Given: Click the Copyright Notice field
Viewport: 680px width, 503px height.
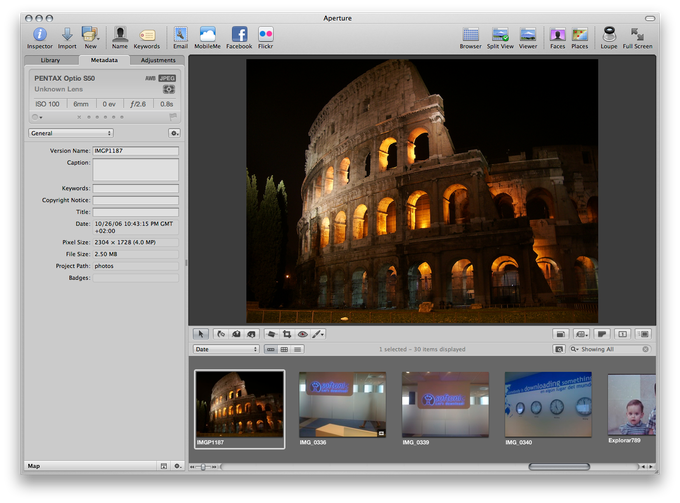Looking at the screenshot, I should pyautogui.click(x=135, y=200).
